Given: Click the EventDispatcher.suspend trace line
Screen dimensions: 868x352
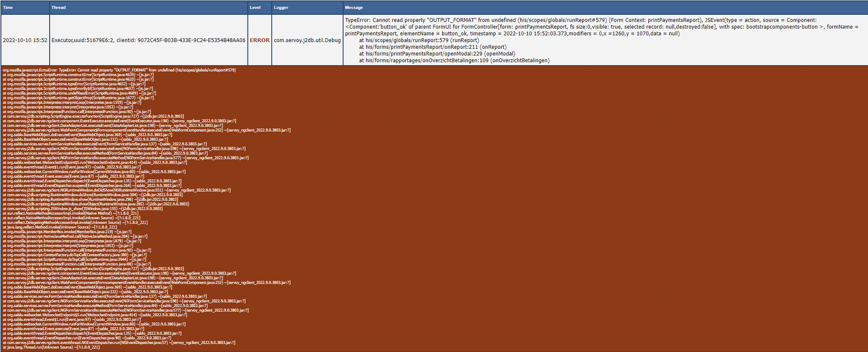Looking at the screenshot, I should pyautogui.click(x=92, y=186).
